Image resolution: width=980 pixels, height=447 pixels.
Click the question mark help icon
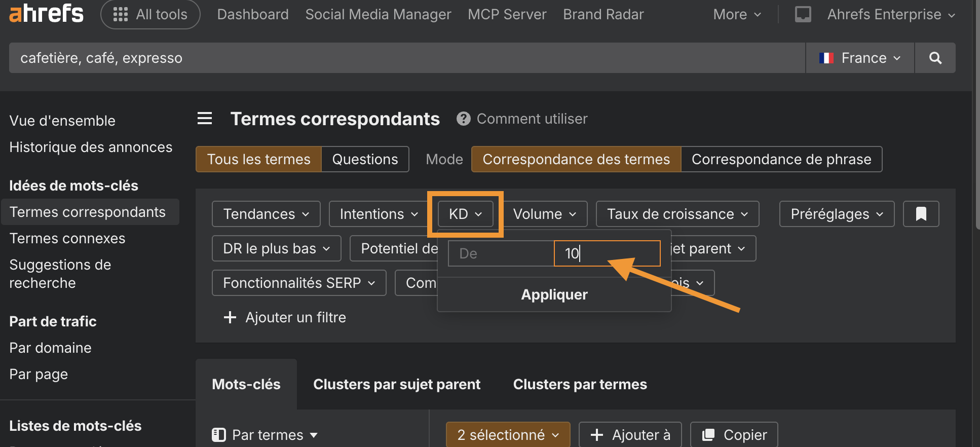pyautogui.click(x=463, y=119)
